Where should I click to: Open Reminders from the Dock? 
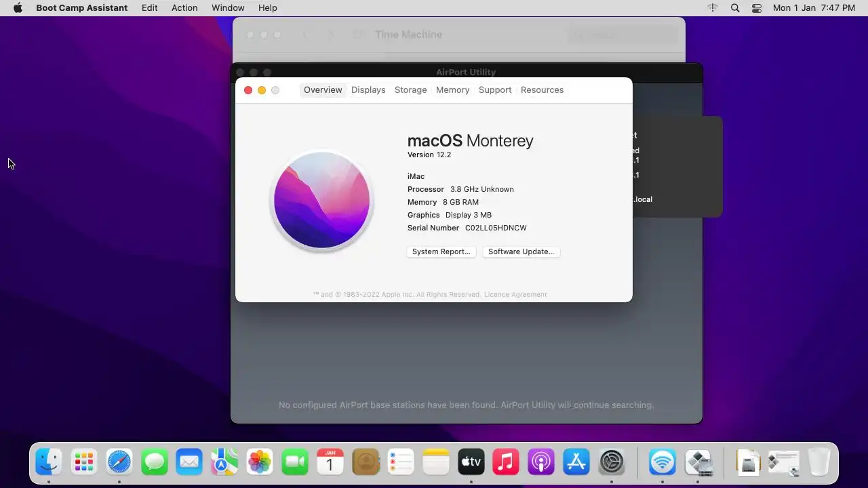(401, 462)
